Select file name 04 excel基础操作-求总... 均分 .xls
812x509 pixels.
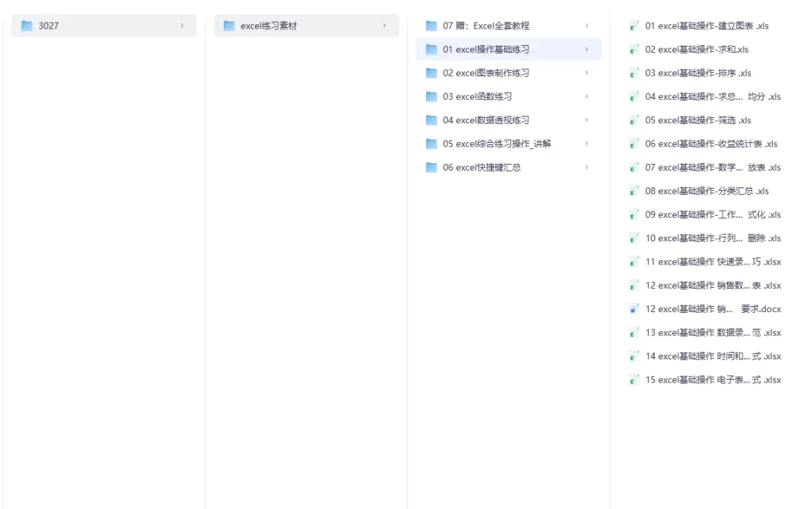tap(713, 96)
